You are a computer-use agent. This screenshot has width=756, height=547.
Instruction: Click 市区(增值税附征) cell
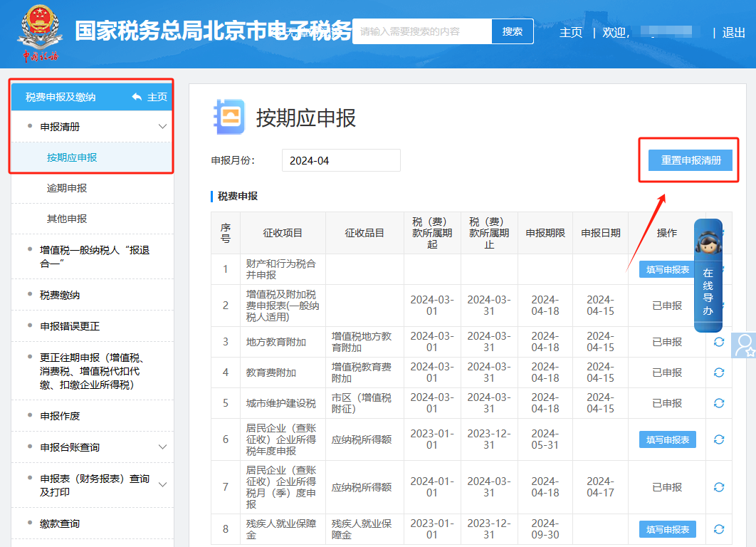click(x=364, y=403)
